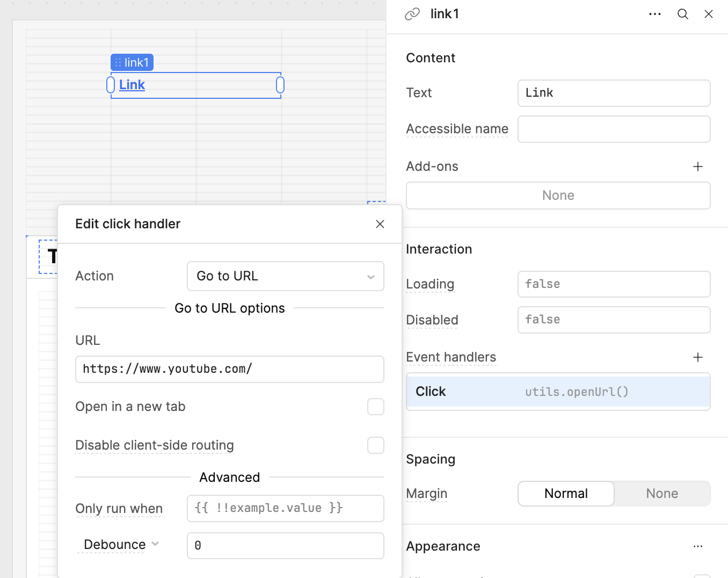
Task: Set Margin to None
Action: click(x=661, y=494)
